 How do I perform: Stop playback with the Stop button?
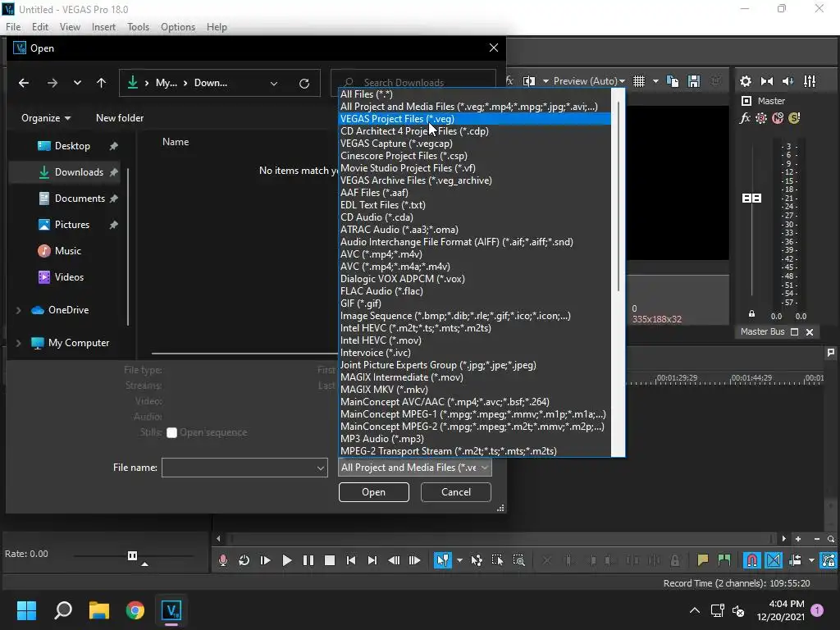[330, 560]
